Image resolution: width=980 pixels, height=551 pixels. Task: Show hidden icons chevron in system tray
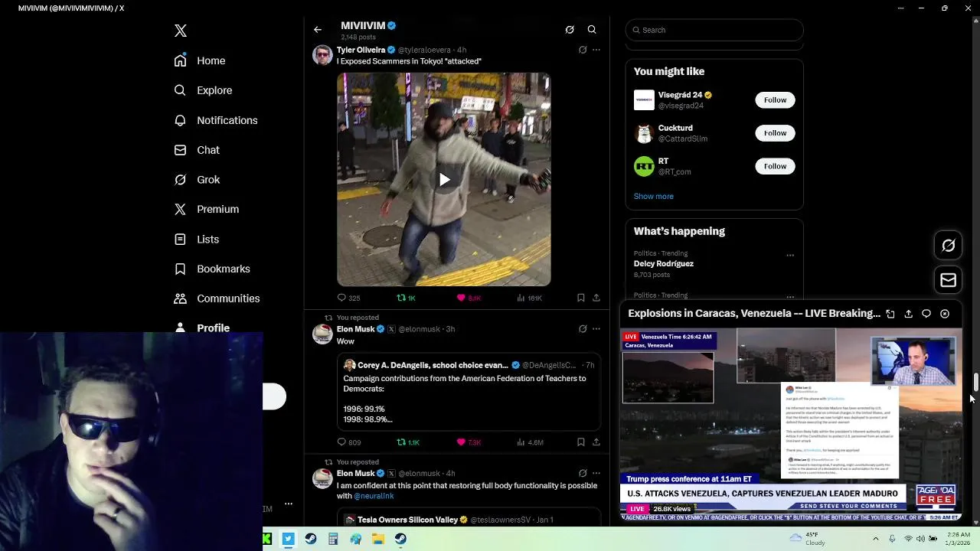click(876, 539)
